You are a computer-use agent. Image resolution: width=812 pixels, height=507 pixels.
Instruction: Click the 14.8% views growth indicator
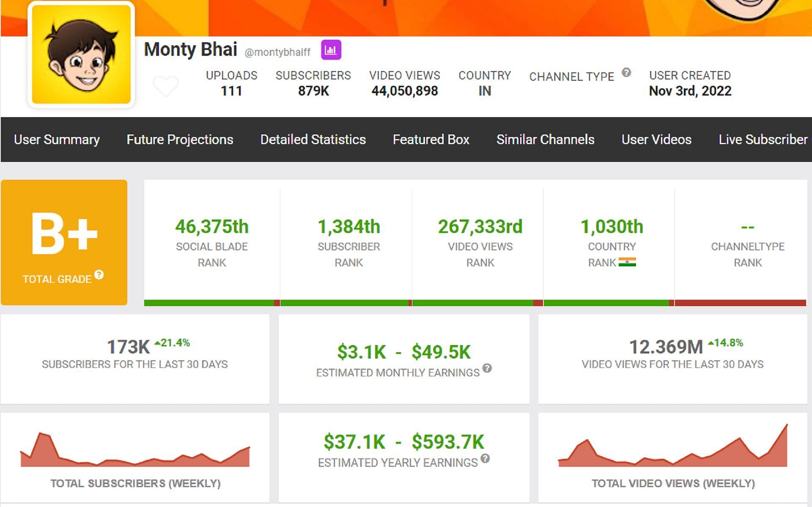(x=725, y=343)
